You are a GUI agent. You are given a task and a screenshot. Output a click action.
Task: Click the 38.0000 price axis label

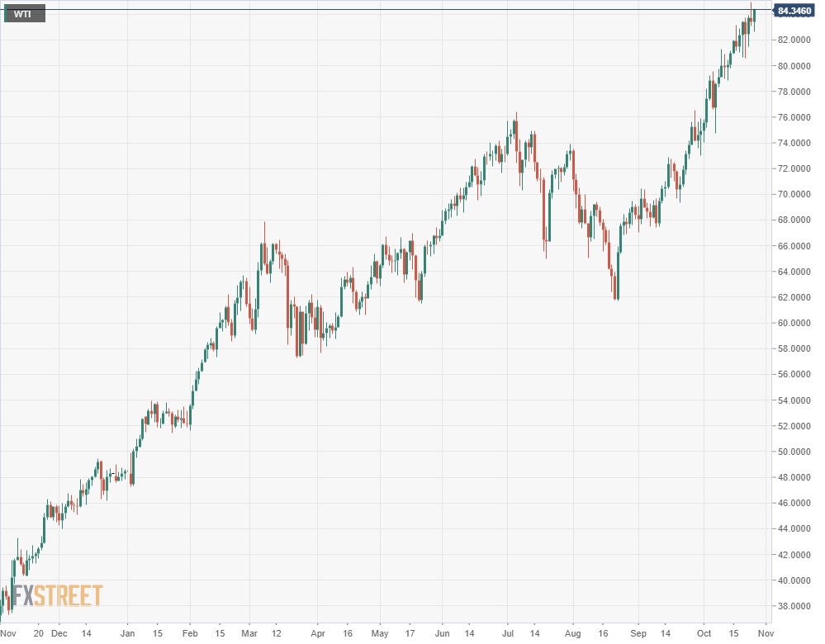tap(794, 606)
